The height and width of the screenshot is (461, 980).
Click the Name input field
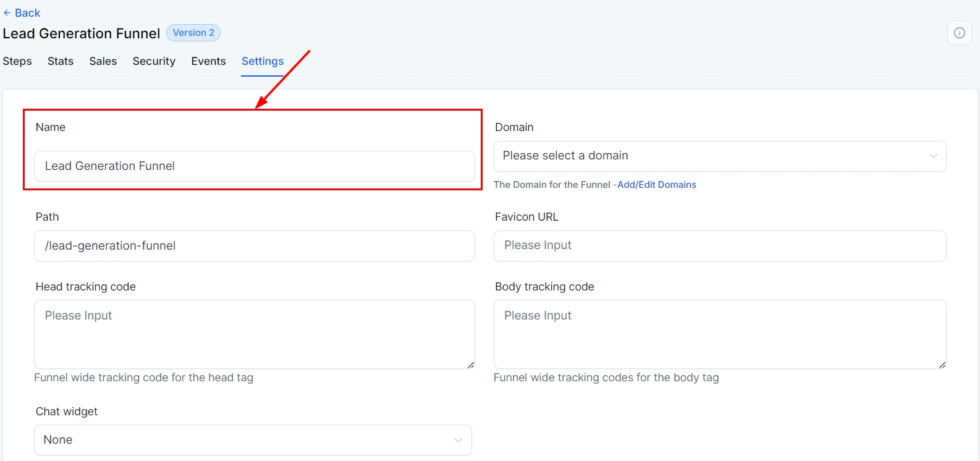(254, 166)
